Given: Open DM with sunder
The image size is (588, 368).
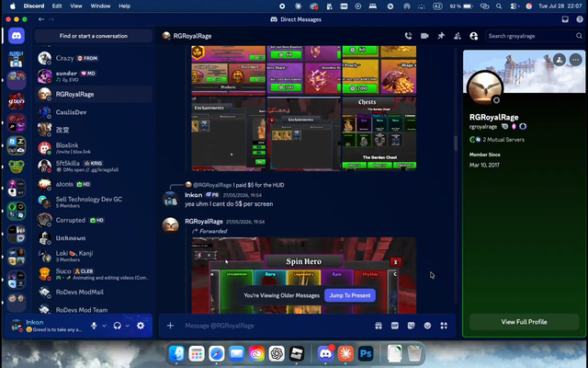Looking at the screenshot, I should (x=94, y=76).
